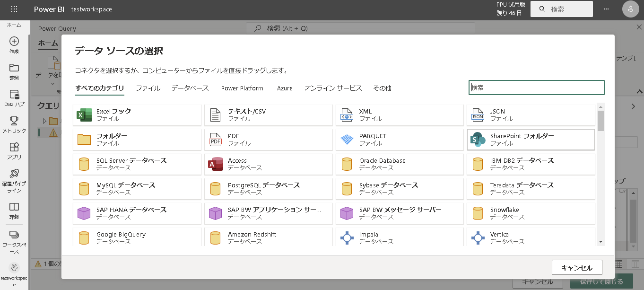Select the Sybase データベース connector icon
Image resolution: width=644 pixels, height=290 pixels.
347,189
